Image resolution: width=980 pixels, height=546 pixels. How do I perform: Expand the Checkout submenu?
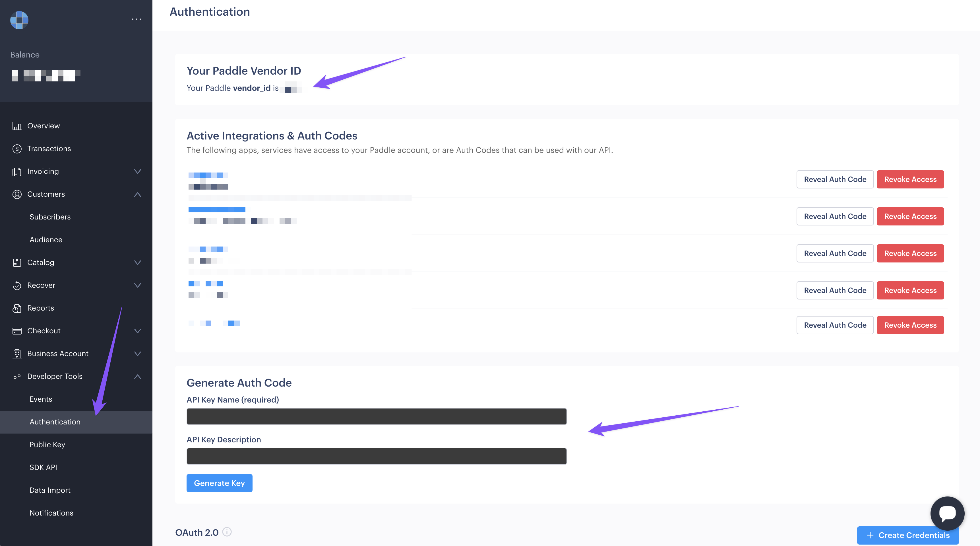(x=138, y=331)
